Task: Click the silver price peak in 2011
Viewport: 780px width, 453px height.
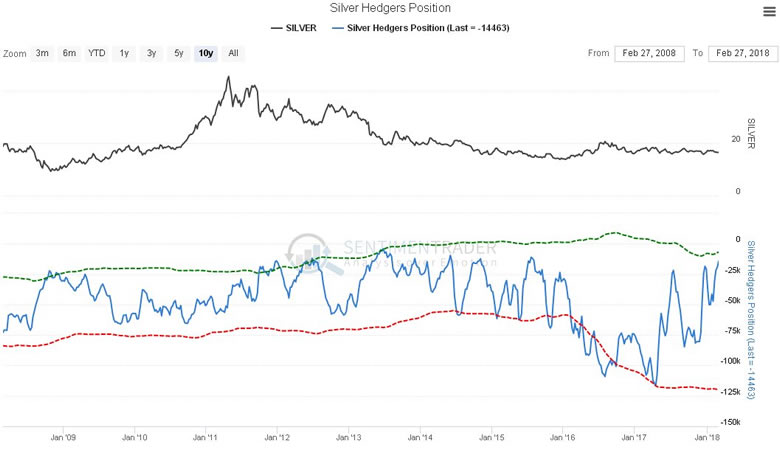Action: (228, 78)
